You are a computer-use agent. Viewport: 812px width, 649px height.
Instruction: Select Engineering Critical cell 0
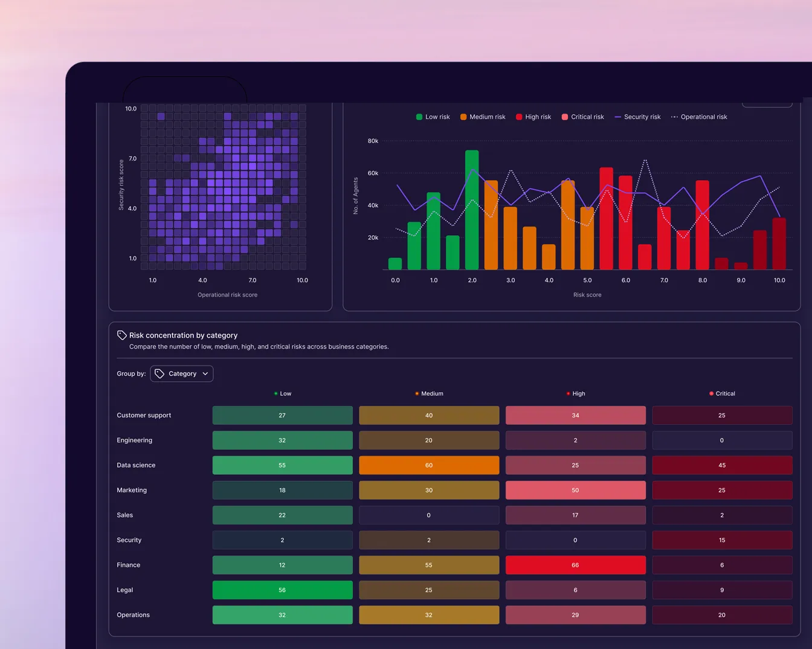(722, 440)
